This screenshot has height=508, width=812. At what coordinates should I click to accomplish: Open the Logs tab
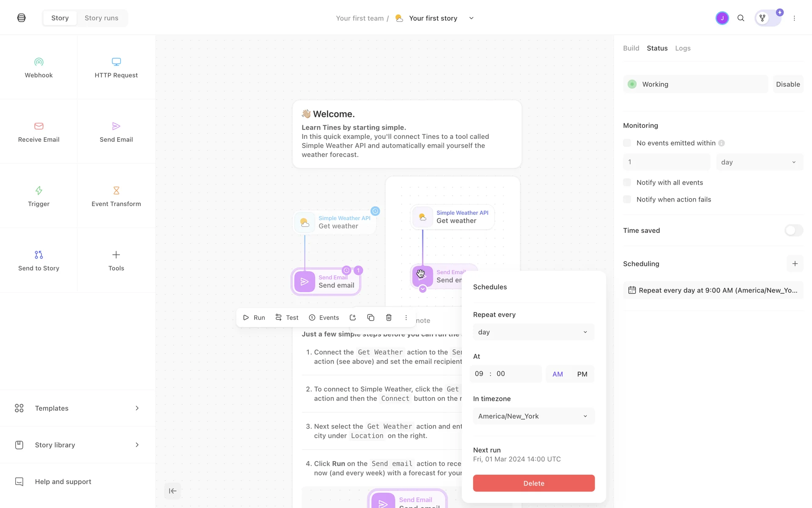683,48
